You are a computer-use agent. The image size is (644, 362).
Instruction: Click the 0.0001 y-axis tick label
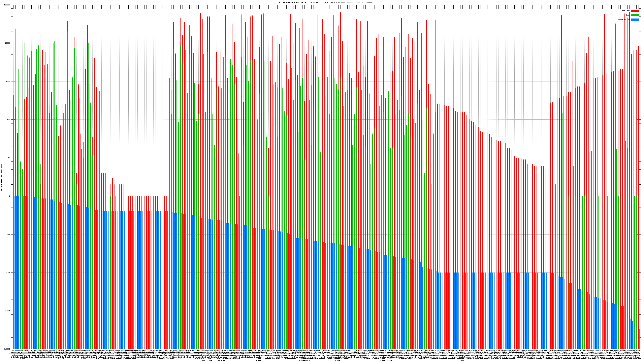click(x=7, y=349)
